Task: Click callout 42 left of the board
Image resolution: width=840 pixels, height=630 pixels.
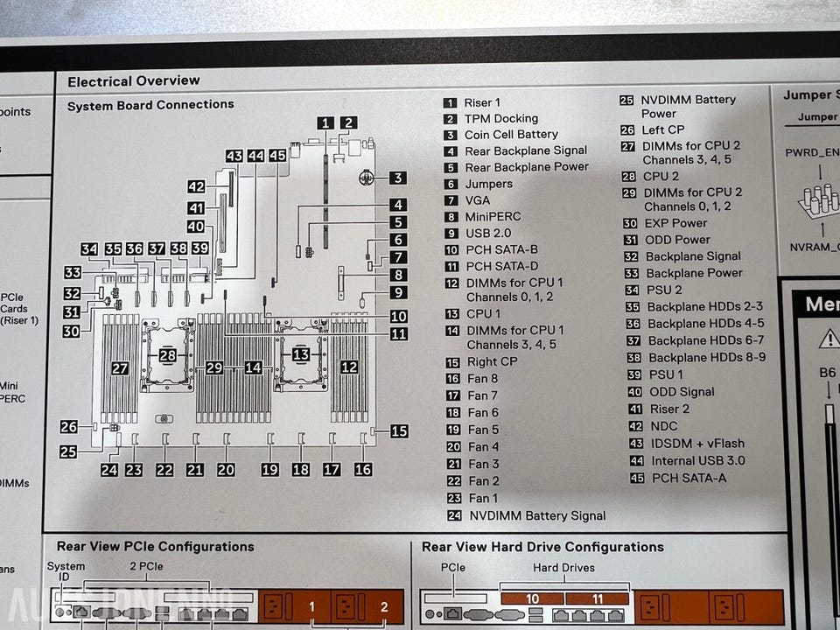Action: click(x=196, y=186)
